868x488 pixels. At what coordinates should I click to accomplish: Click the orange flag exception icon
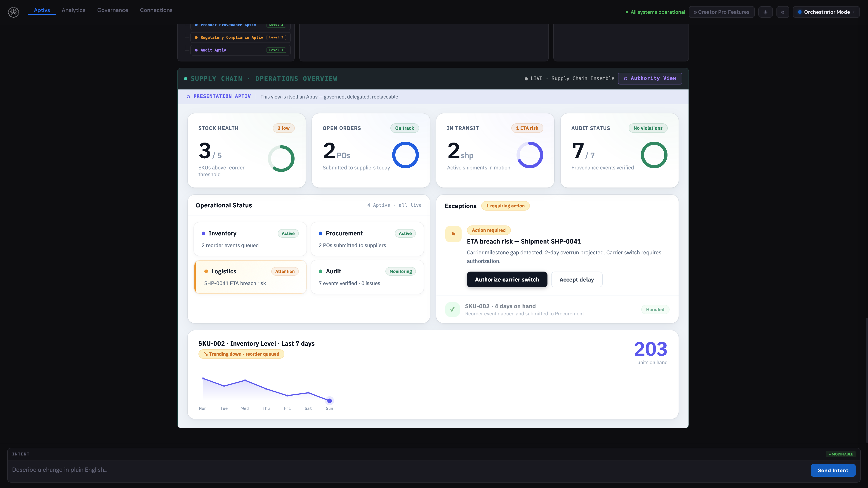click(x=453, y=234)
